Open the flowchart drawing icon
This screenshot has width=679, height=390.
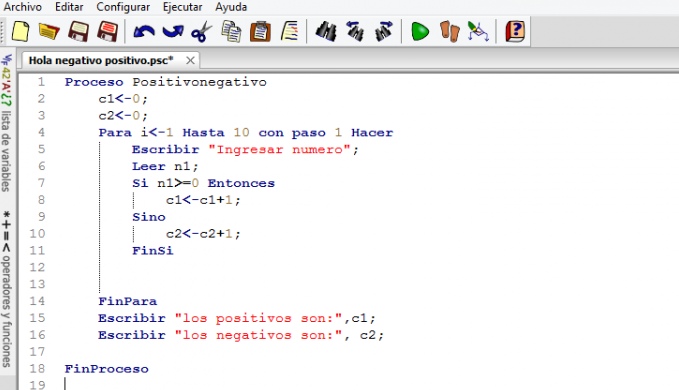[478, 32]
